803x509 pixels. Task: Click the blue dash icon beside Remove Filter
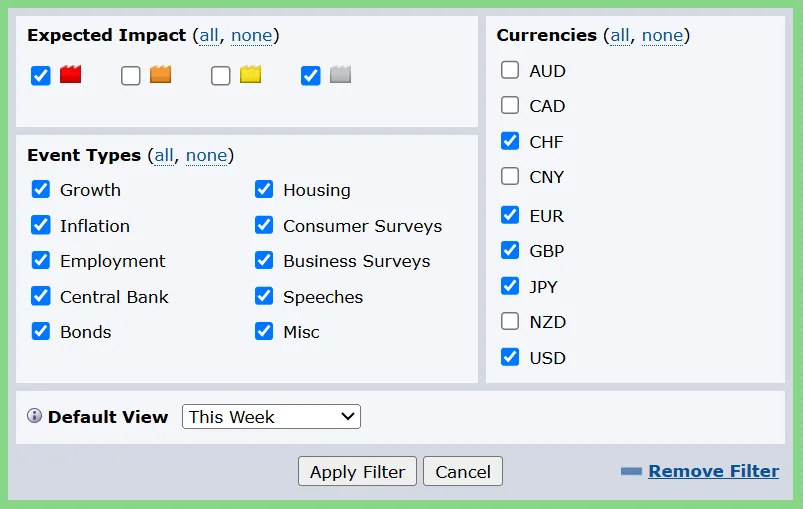(x=631, y=471)
